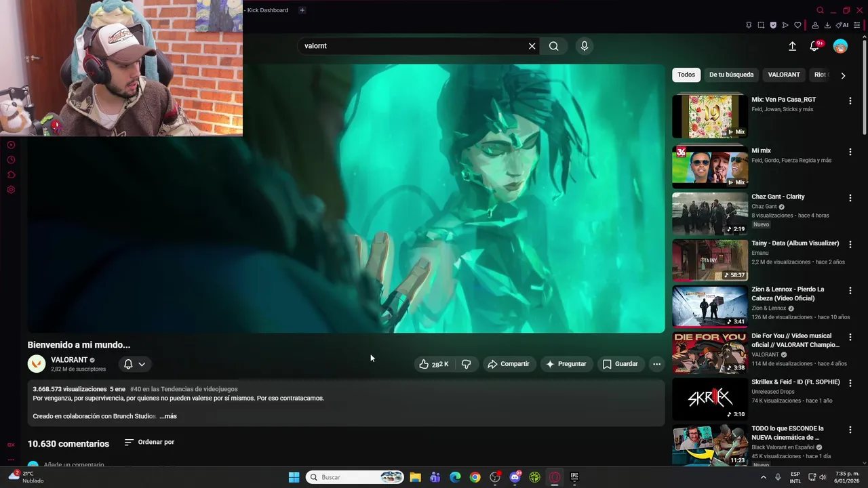The width and height of the screenshot is (868, 488).
Task: Click the Compartir share button
Action: coord(508,364)
